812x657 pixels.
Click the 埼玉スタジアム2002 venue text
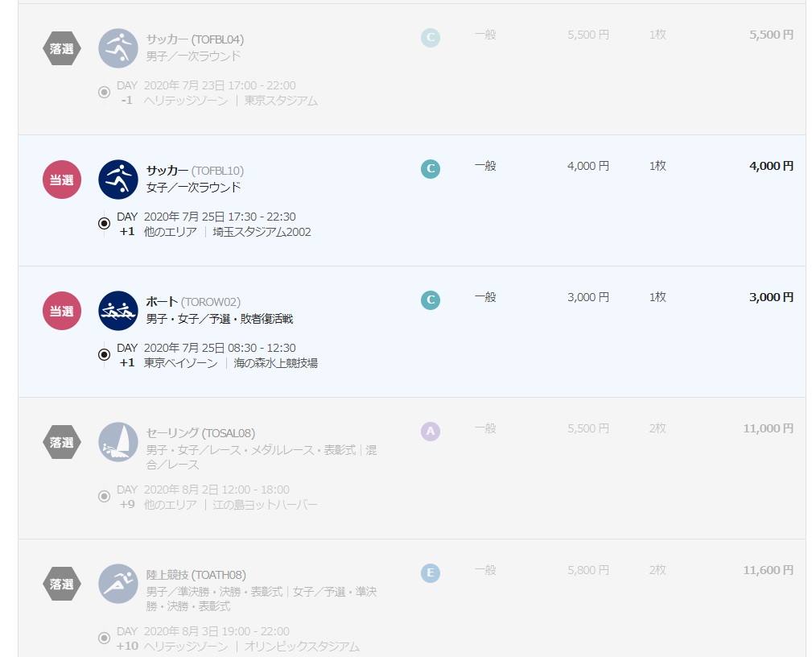click(262, 232)
